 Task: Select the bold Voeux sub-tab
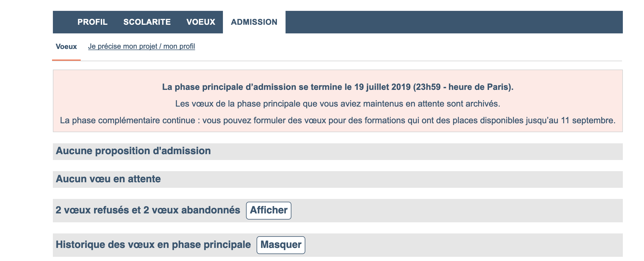[66, 46]
